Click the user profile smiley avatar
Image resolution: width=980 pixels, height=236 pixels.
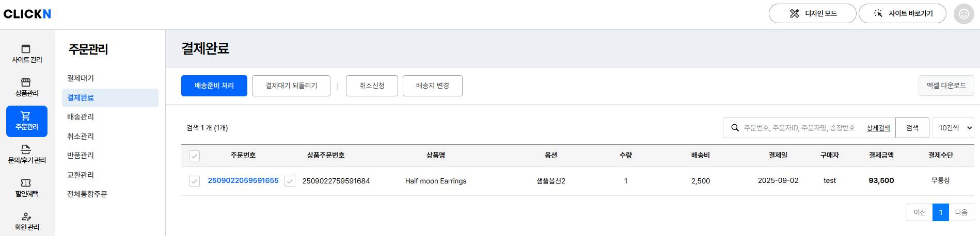(x=963, y=14)
